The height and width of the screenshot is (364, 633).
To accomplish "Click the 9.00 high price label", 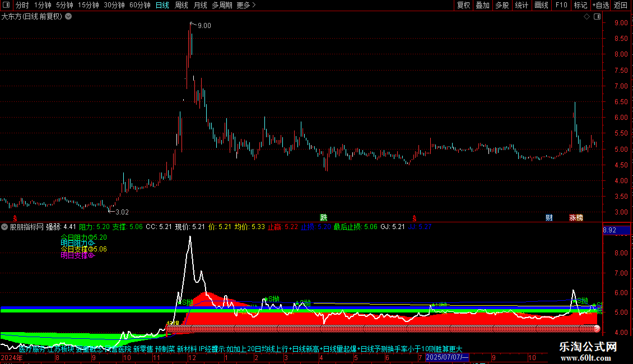I will (x=204, y=26).
